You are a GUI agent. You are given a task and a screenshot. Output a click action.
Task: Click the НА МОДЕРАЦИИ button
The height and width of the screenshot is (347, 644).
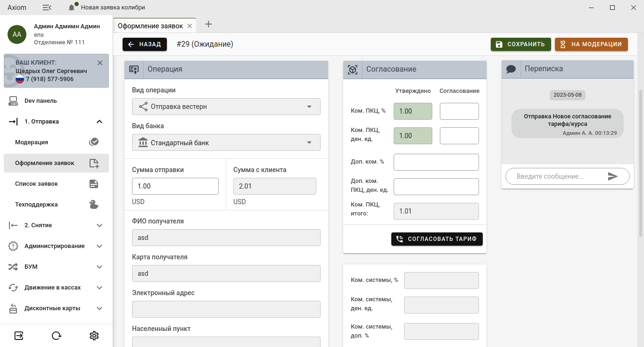point(591,44)
